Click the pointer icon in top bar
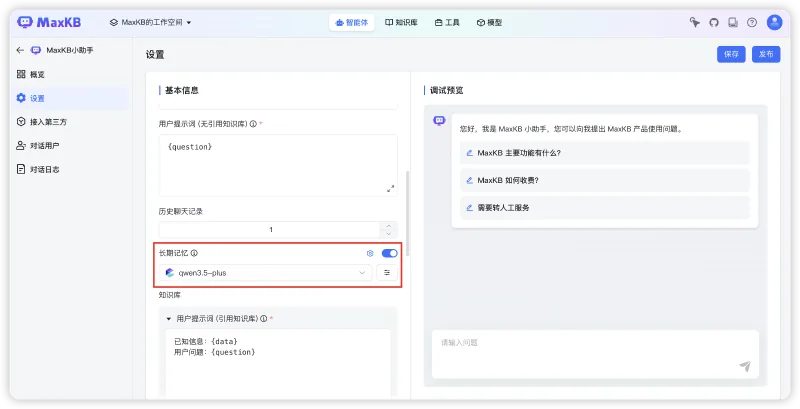The width and height of the screenshot is (800, 409). (694, 22)
